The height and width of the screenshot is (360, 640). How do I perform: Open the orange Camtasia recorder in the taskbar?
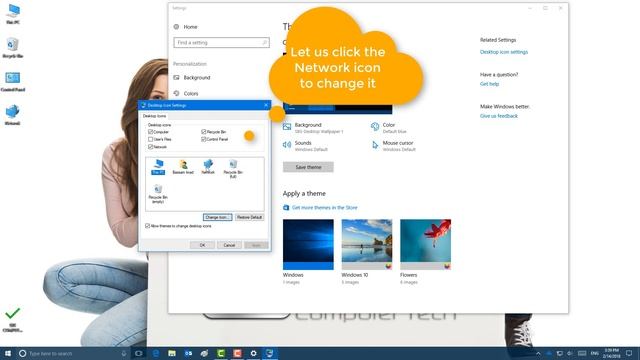[x=237, y=353]
